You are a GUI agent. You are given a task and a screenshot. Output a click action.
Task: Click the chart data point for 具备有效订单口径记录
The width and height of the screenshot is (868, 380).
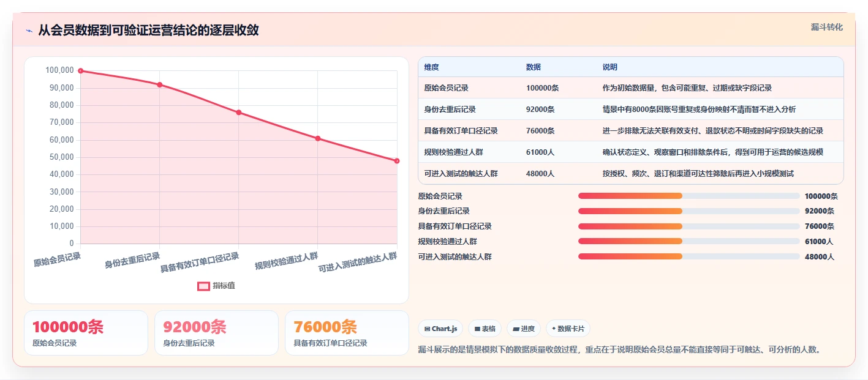click(x=238, y=113)
